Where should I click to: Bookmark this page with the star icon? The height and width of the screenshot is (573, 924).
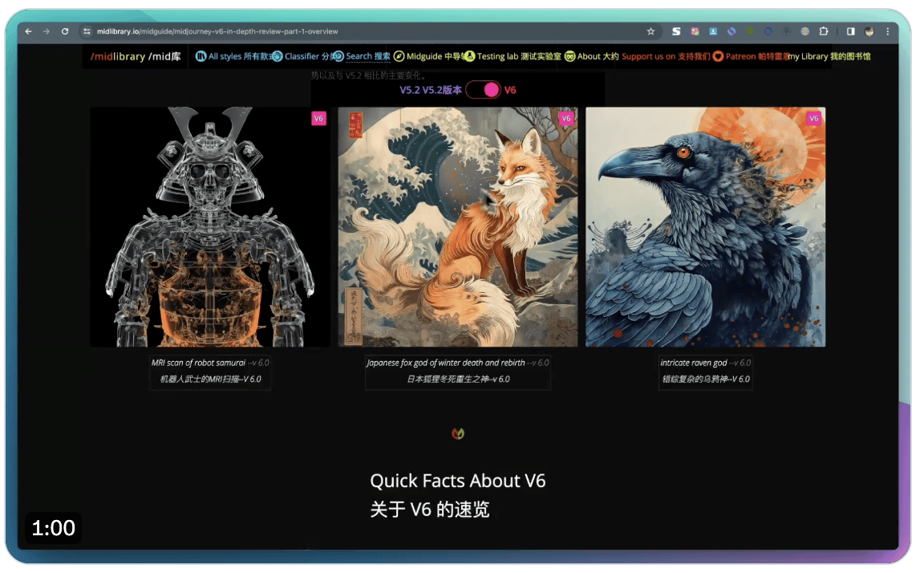coord(650,31)
